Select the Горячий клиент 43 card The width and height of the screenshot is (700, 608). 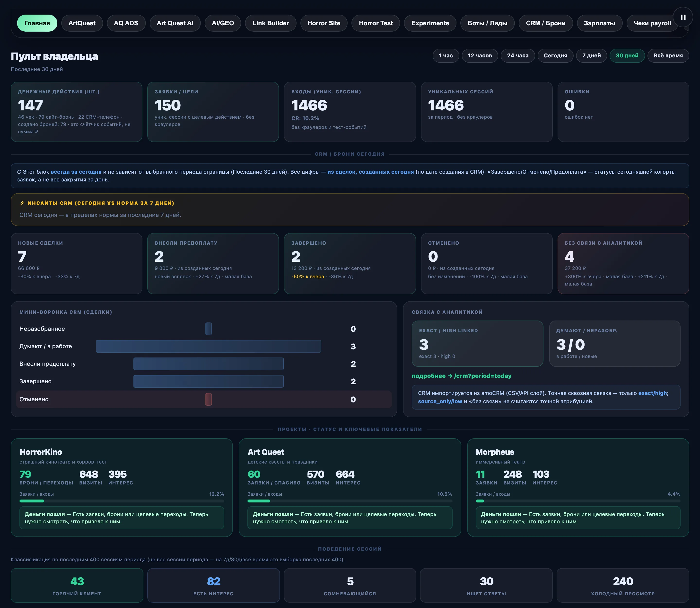pyautogui.click(x=77, y=585)
